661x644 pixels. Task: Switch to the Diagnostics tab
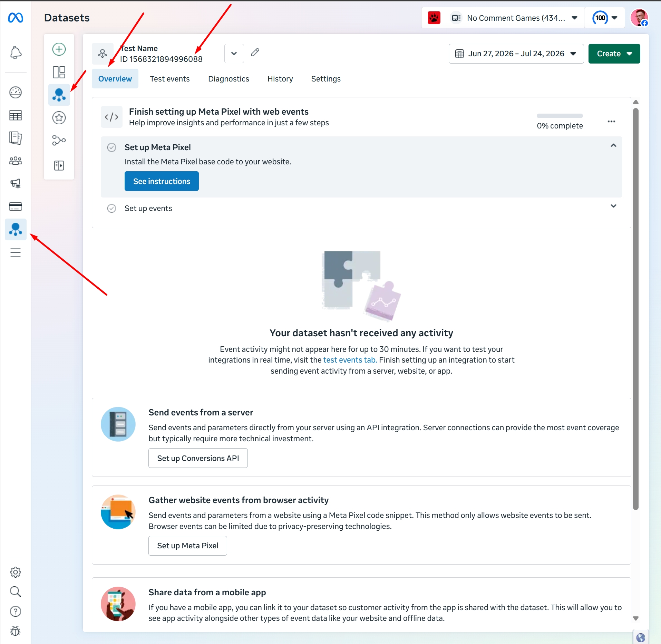click(x=229, y=79)
